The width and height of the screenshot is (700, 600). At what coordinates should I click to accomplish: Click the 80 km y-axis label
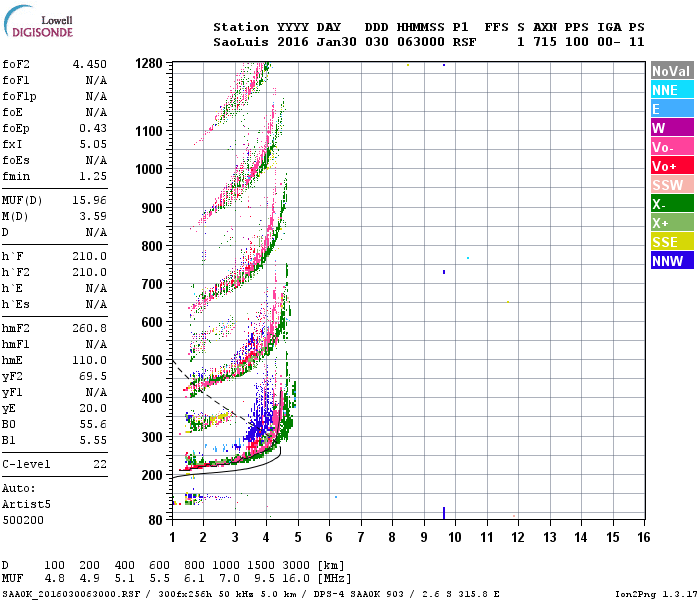156,520
